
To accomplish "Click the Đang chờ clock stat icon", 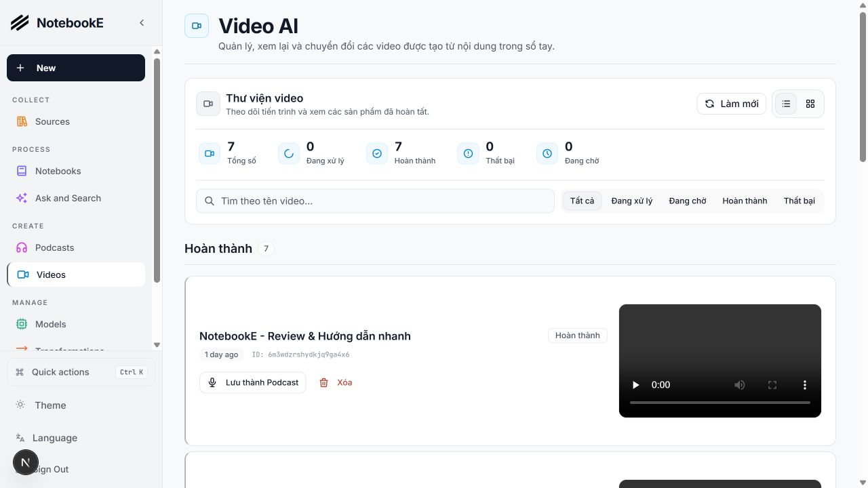I will tap(547, 154).
